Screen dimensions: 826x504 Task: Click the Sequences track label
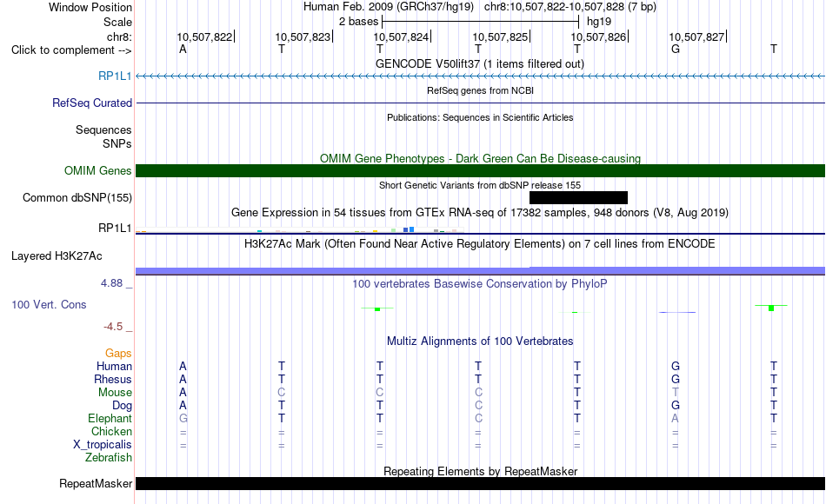click(103, 130)
